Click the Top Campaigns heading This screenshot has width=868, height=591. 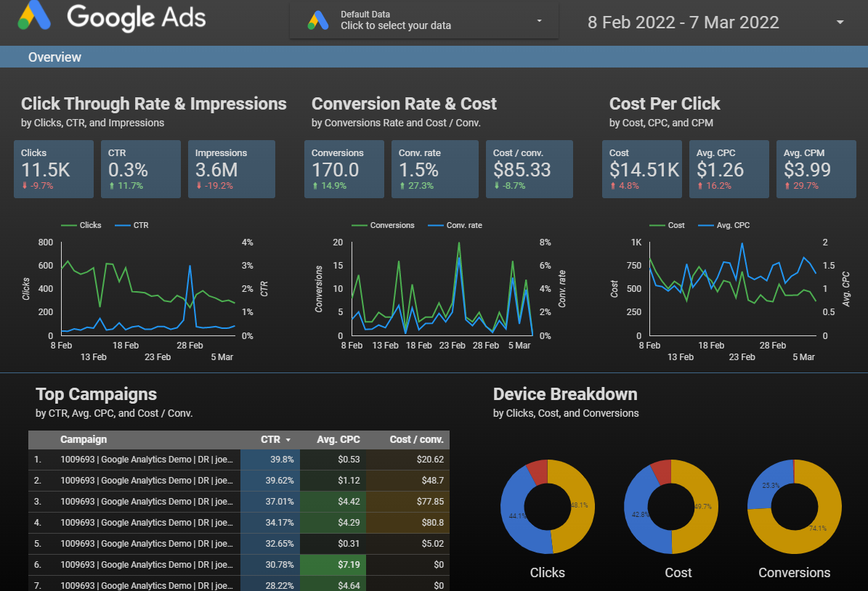pos(97,394)
